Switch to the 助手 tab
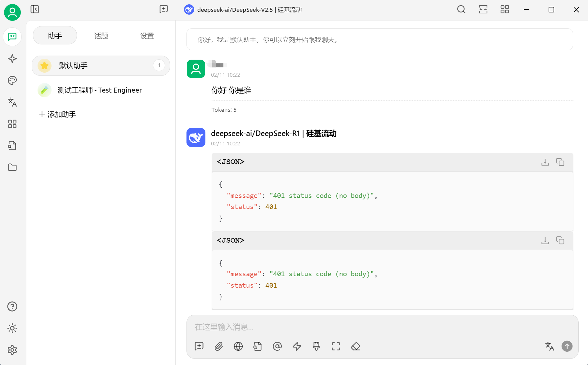Image resolution: width=588 pixels, height=365 pixels. pos(55,35)
